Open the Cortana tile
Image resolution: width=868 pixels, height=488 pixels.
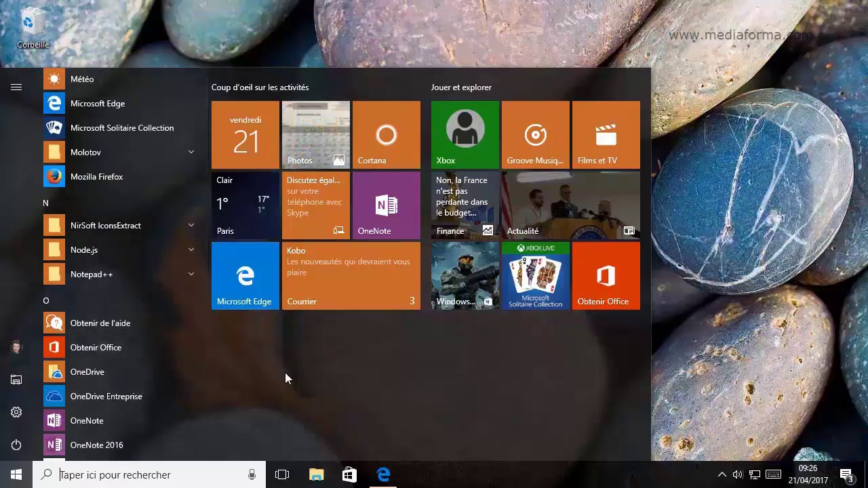tap(387, 135)
